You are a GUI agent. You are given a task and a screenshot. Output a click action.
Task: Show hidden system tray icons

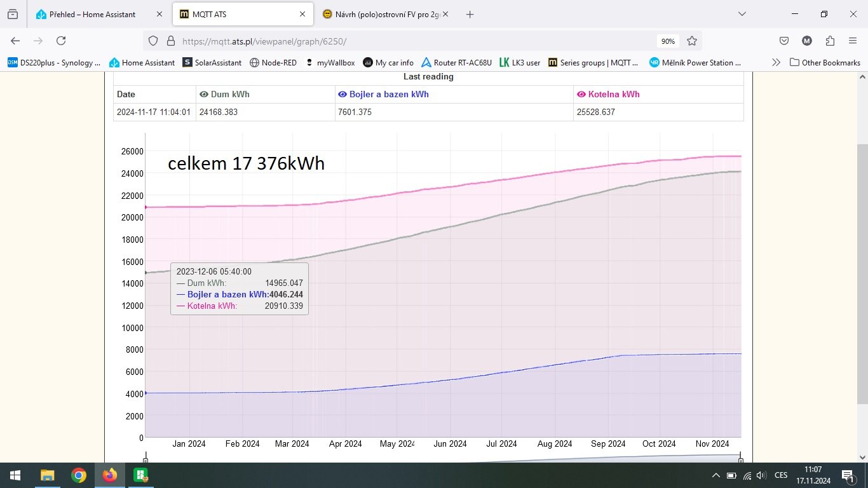[x=715, y=475]
